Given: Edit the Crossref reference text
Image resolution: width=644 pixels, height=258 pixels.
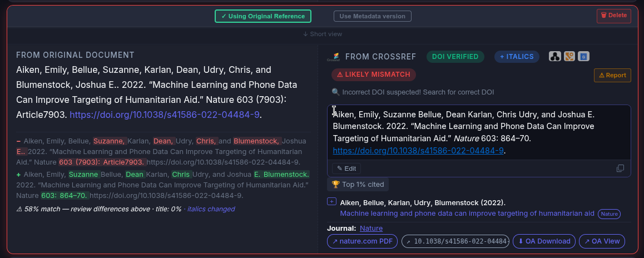Looking at the screenshot, I should (346, 168).
